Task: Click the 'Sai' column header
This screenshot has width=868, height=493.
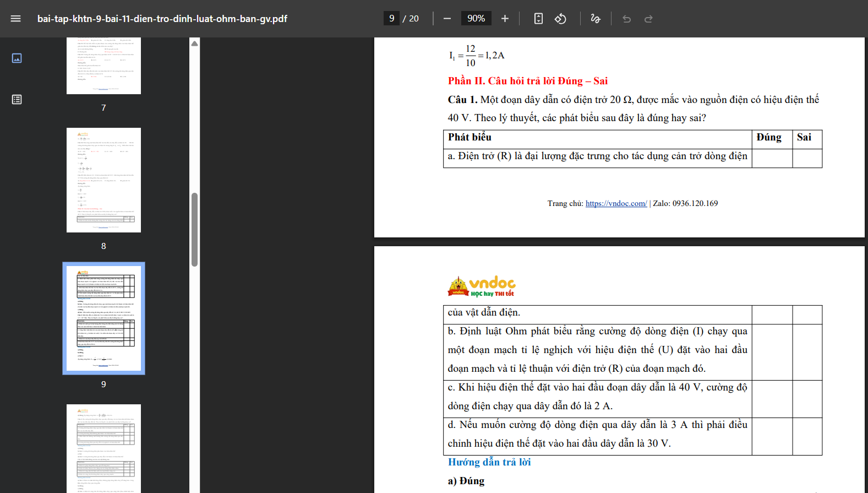Action: (x=804, y=137)
